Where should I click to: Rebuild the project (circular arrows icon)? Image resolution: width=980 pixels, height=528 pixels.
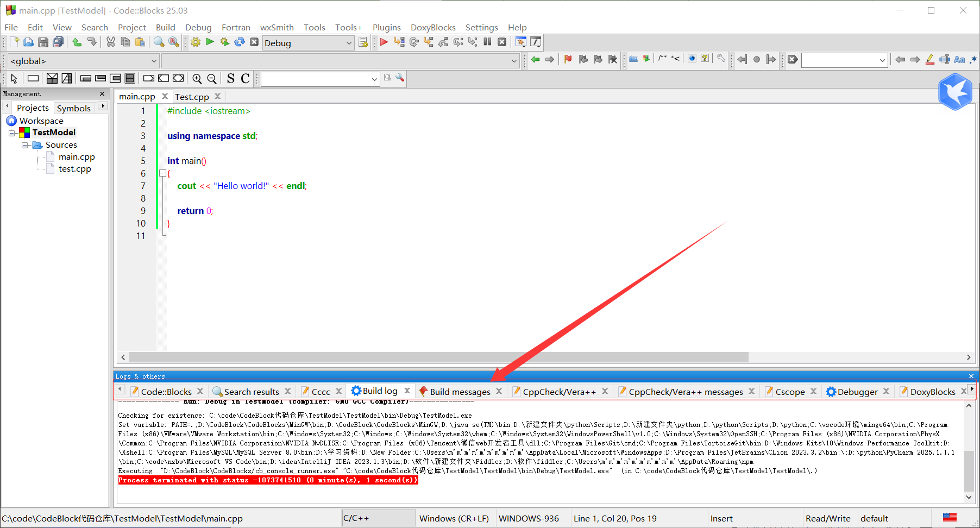point(239,42)
